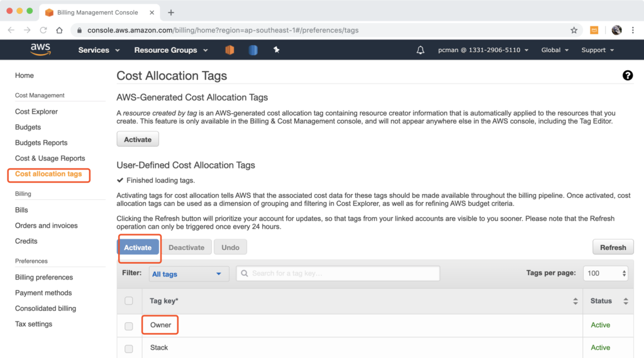Open the pcman account dropdown
This screenshot has width=644, height=358.
(483, 50)
